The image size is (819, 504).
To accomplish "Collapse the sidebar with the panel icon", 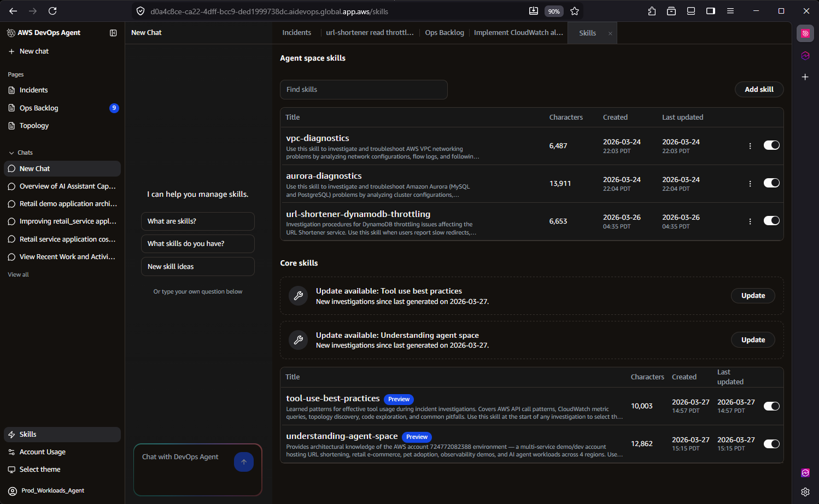I will click(113, 33).
